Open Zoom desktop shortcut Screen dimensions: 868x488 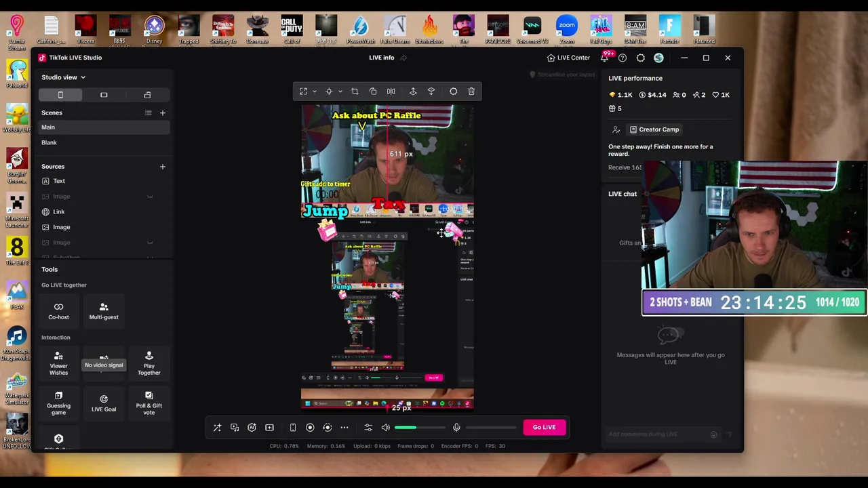pos(566,30)
